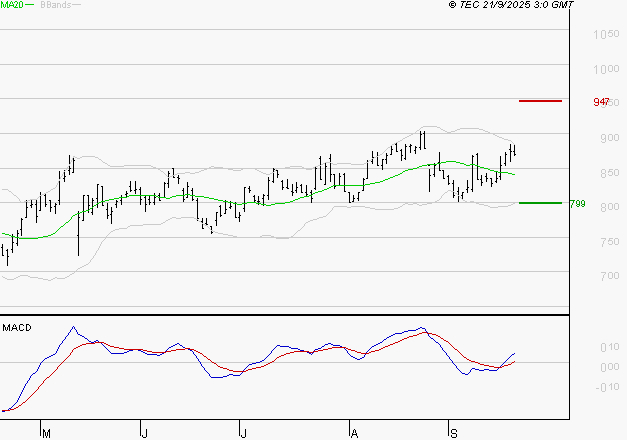Toggle the BBands legend label
The image size is (627, 440).
[55, 5]
